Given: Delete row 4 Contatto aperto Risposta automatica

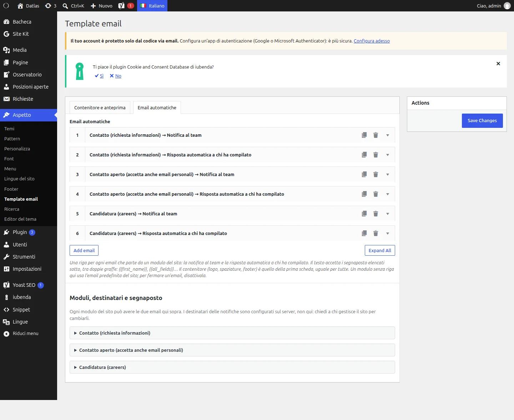Looking at the screenshot, I should point(376,194).
